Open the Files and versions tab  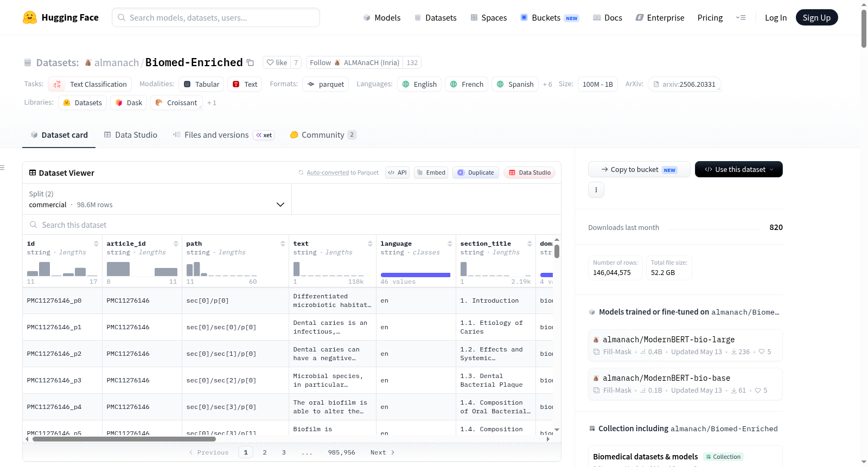pos(224,135)
